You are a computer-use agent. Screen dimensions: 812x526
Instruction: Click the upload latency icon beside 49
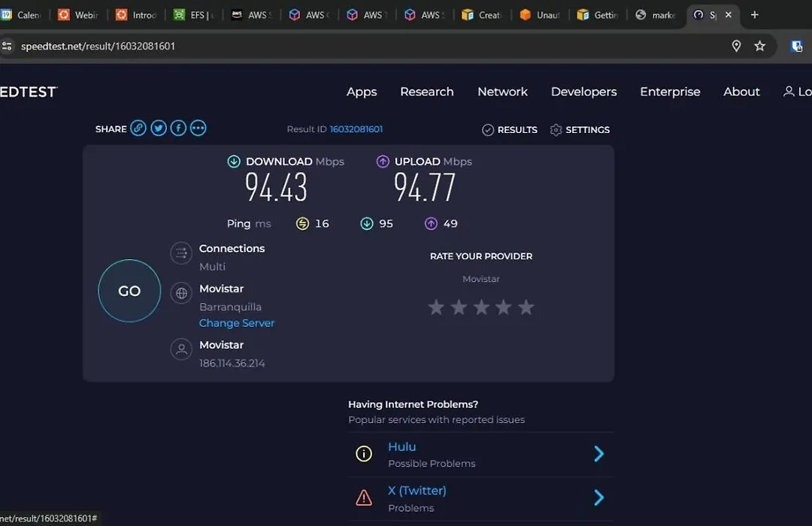click(431, 224)
